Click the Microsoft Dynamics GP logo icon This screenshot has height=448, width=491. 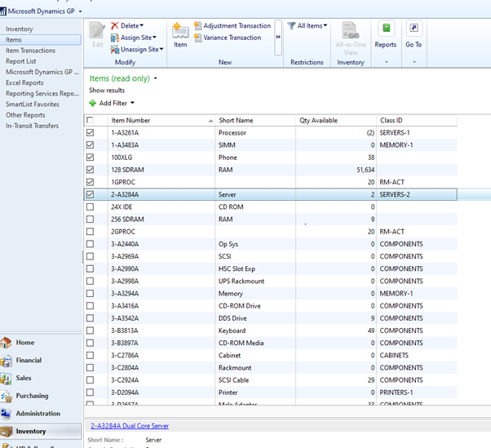pos(3,11)
